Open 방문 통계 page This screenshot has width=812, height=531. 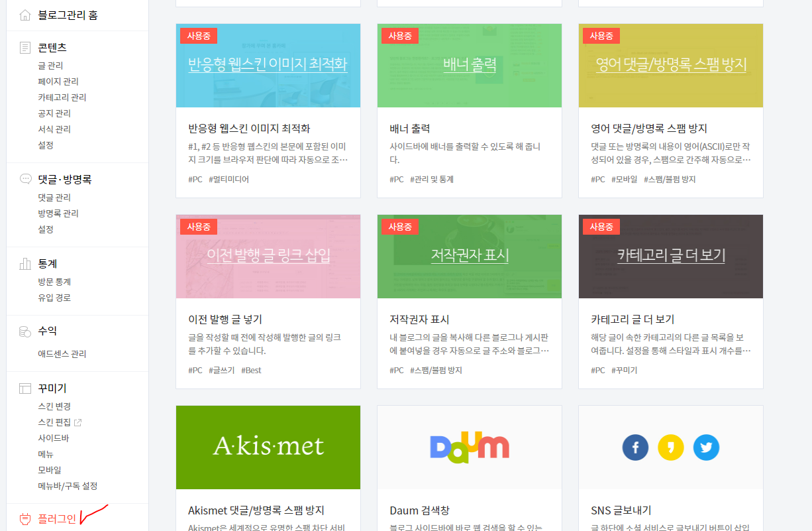pos(54,282)
